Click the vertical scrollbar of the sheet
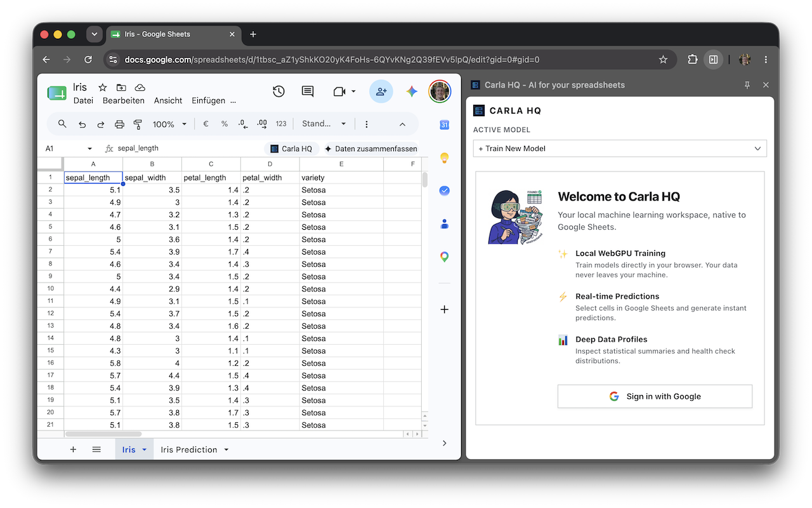 [425, 179]
